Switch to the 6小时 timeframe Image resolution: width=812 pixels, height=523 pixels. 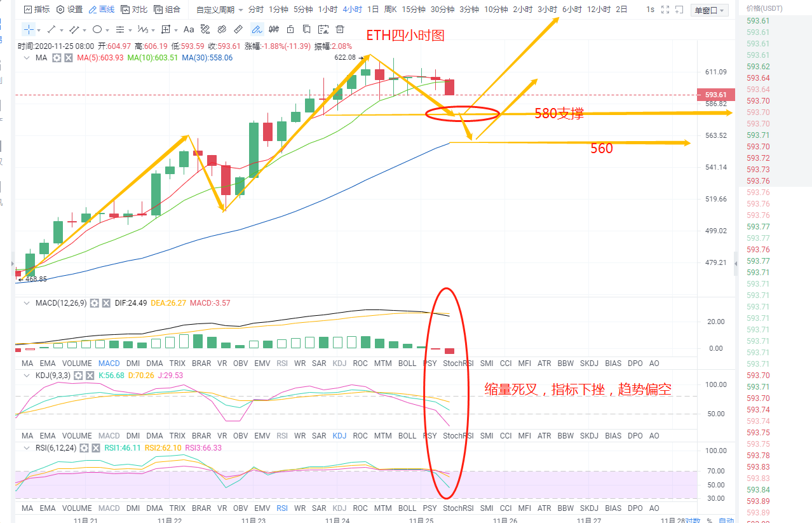click(x=572, y=10)
